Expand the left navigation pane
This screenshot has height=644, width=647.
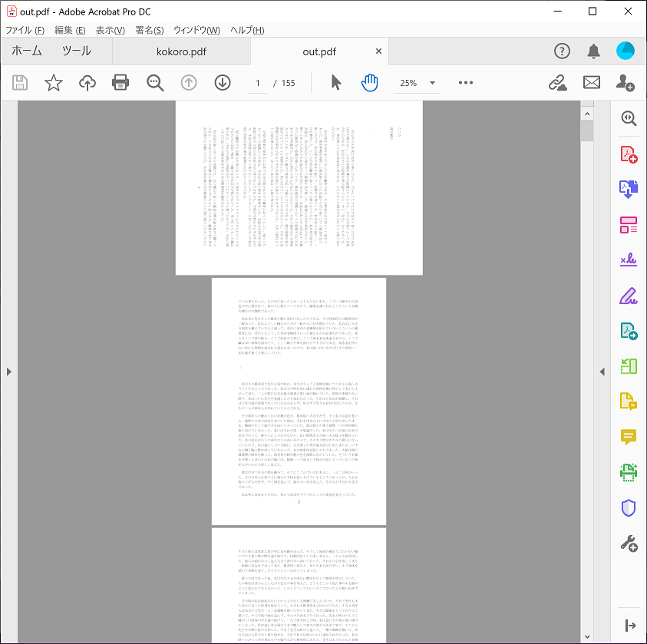pos(9,372)
